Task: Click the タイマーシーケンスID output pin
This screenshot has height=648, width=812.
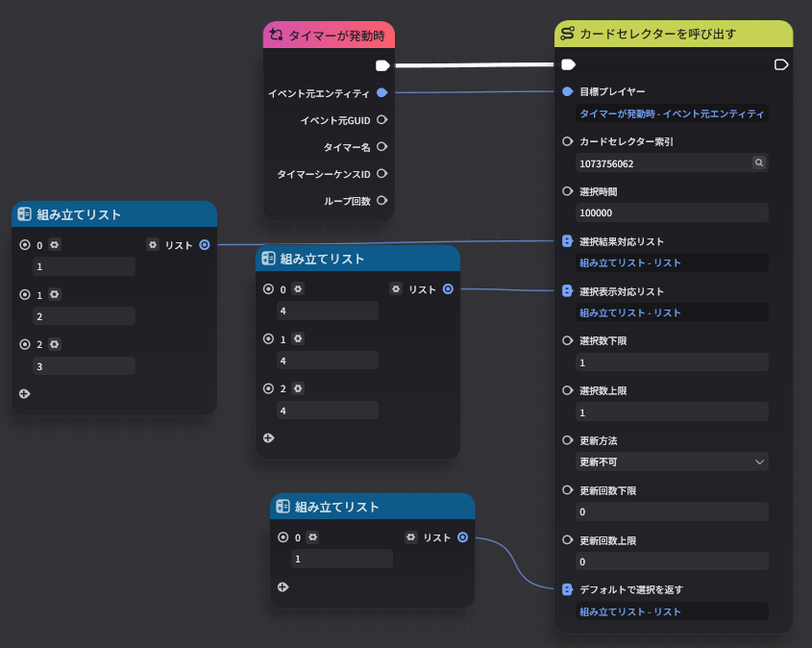Action: coord(382,173)
